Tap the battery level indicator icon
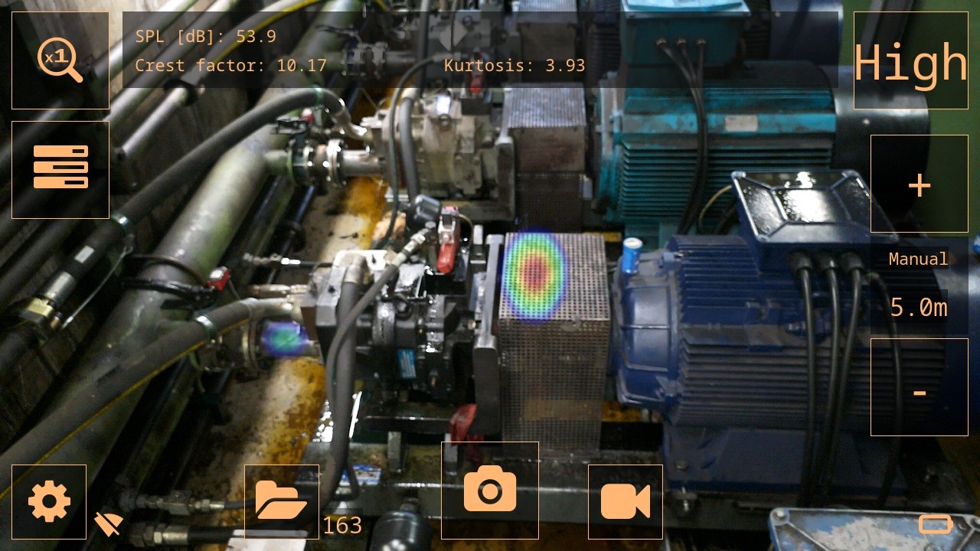Screen dimensions: 980x551 (x=936, y=523)
